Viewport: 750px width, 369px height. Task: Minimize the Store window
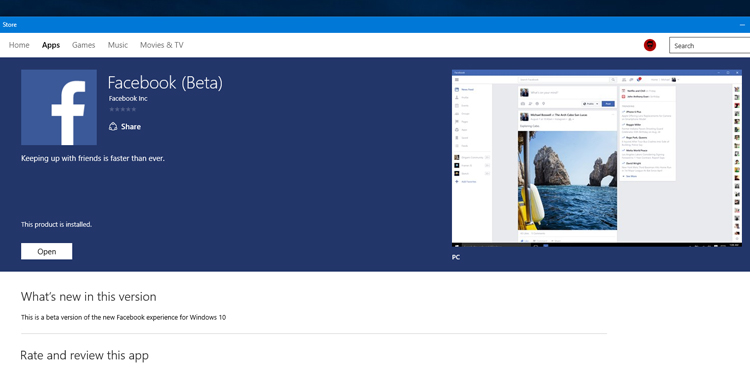click(742, 25)
